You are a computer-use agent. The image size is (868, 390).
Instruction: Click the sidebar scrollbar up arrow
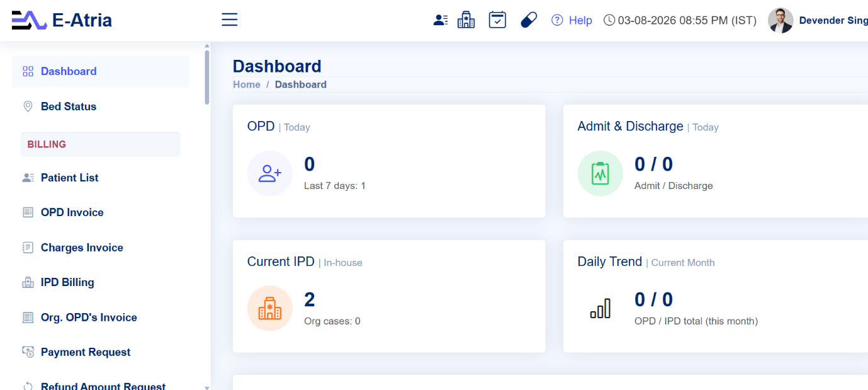pyautogui.click(x=206, y=46)
